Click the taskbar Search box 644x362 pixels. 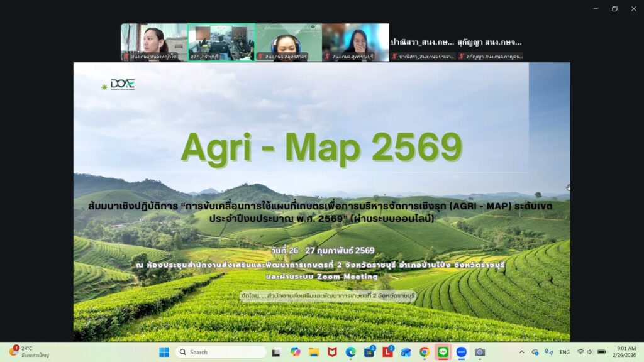(221, 352)
